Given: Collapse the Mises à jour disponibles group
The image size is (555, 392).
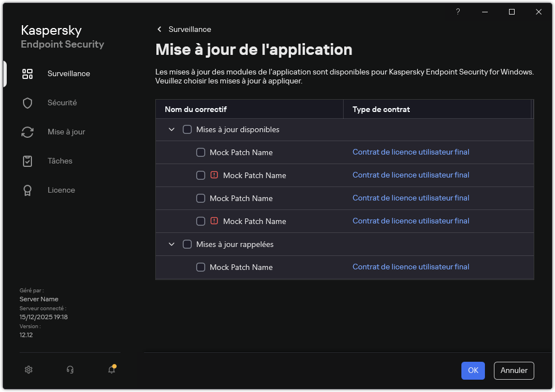Looking at the screenshot, I should 172,129.
